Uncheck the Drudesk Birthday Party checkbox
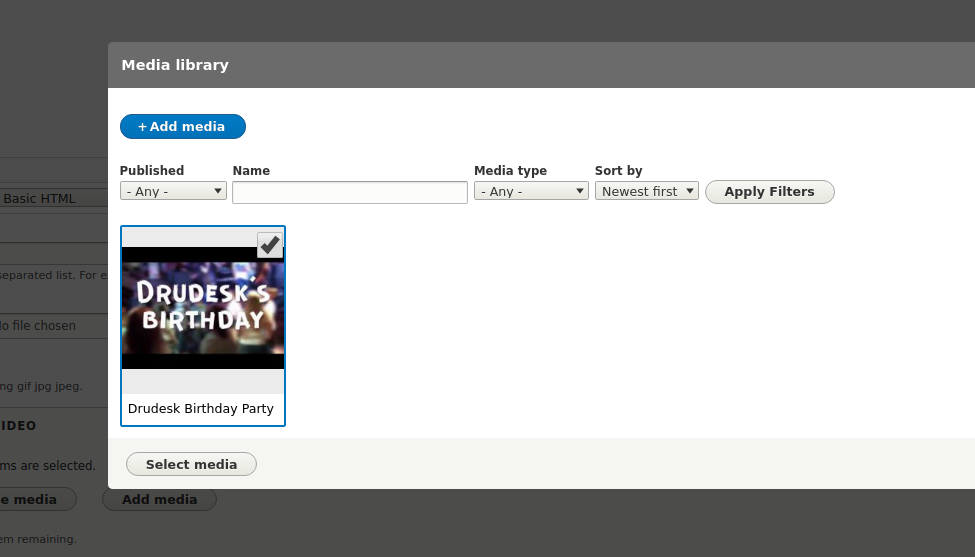 (x=270, y=246)
